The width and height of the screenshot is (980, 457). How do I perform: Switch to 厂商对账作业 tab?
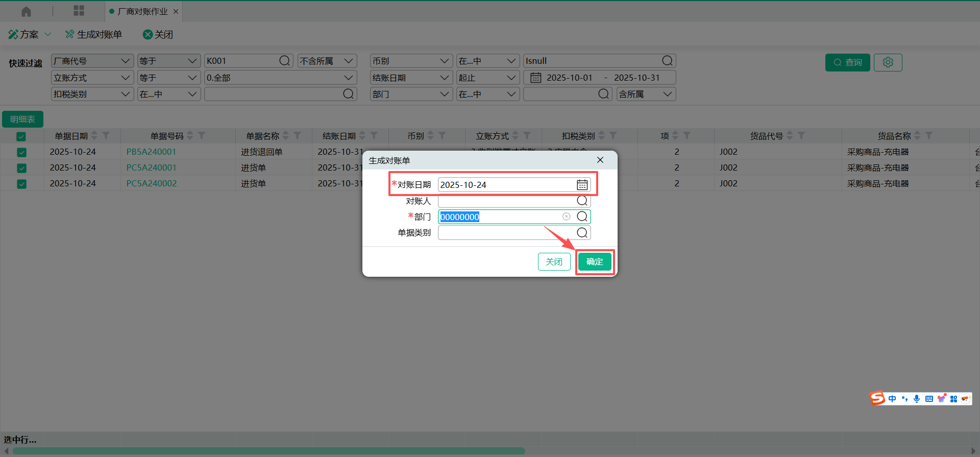142,11
